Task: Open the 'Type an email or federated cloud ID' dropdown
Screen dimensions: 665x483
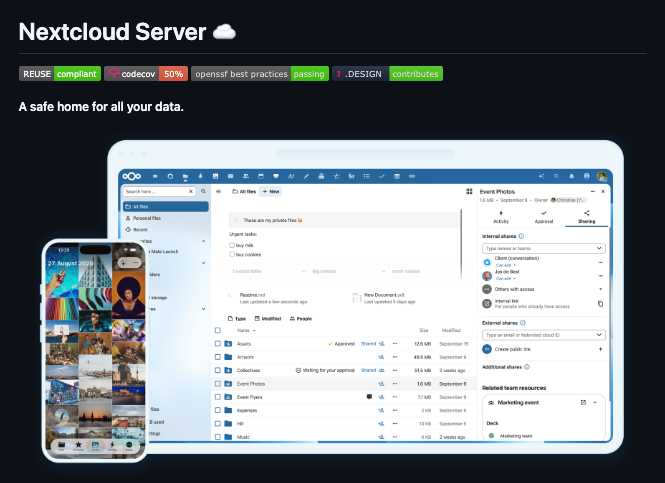Action: (x=544, y=335)
